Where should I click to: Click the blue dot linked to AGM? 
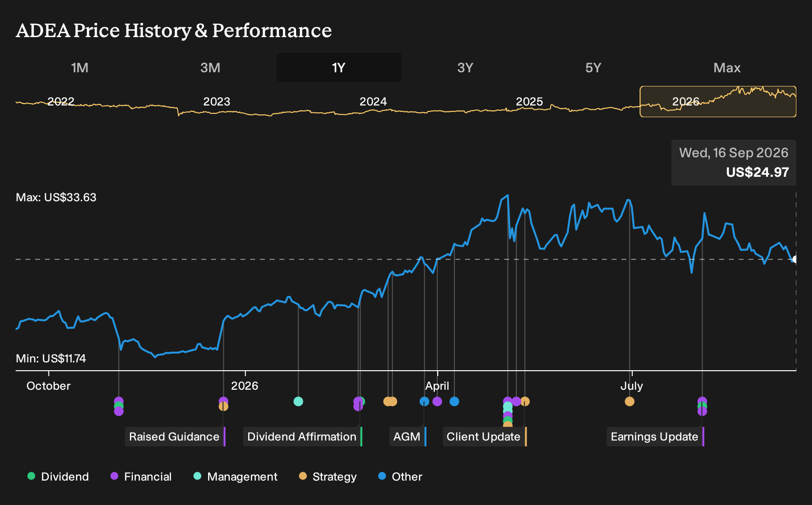pos(425,401)
